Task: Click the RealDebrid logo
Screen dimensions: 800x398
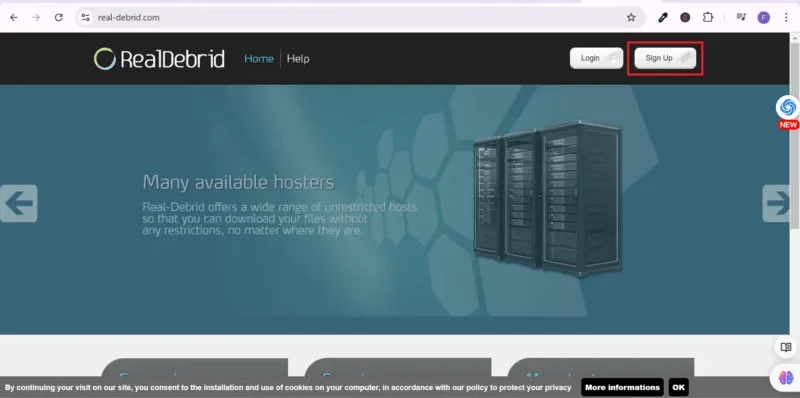Action: [x=159, y=59]
